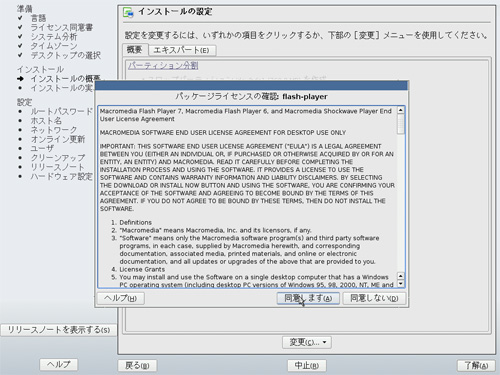
Task: Open ヘルプ in the license dialog
Action: pyautogui.click(x=120, y=298)
